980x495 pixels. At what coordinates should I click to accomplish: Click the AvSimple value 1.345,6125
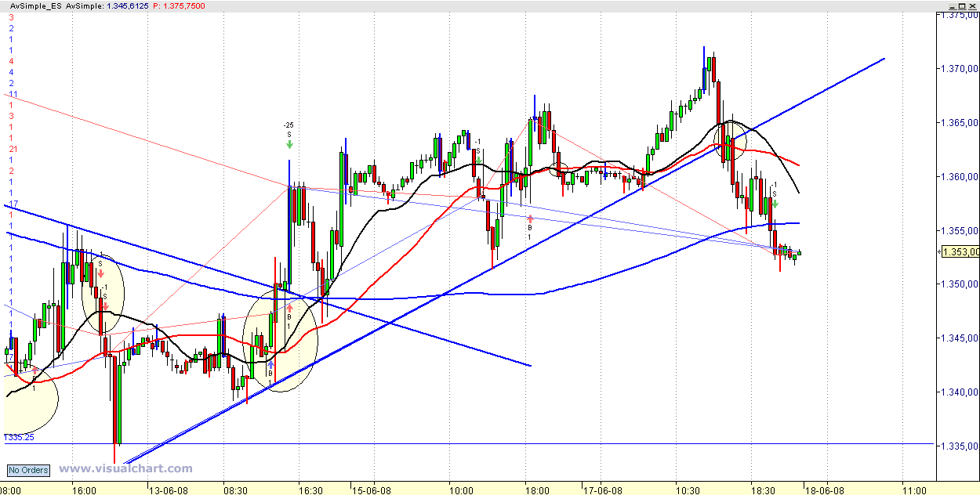click(126, 5)
